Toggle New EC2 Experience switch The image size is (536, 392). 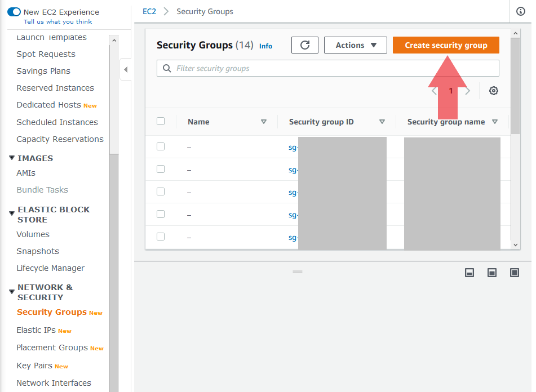(x=14, y=12)
